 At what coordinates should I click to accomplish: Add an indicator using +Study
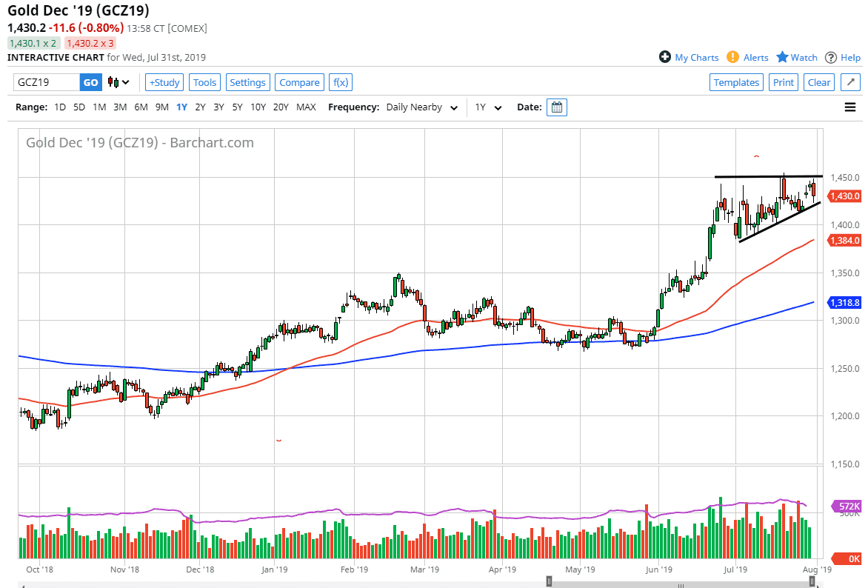164,82
